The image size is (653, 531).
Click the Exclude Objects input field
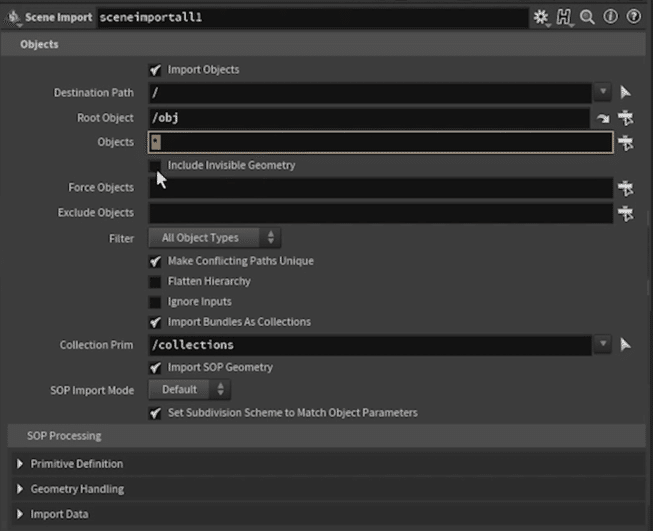click(381, 213)
